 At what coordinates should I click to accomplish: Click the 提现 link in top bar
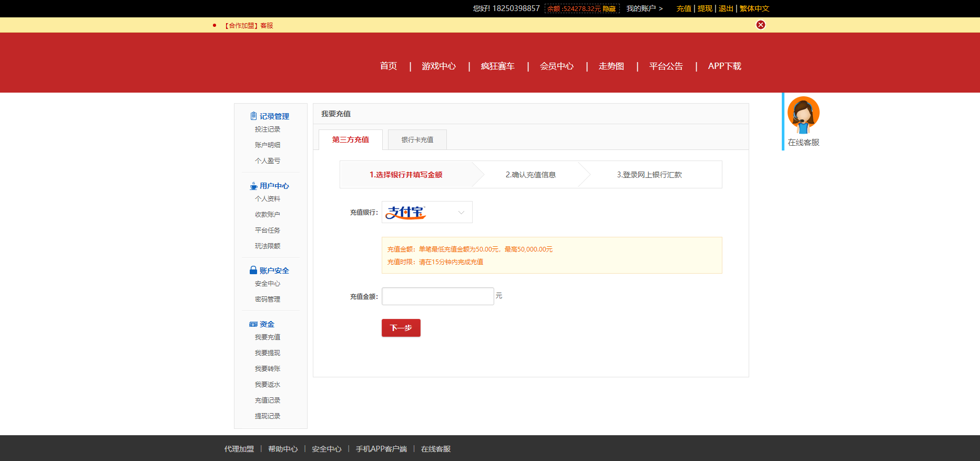(705, 8)
